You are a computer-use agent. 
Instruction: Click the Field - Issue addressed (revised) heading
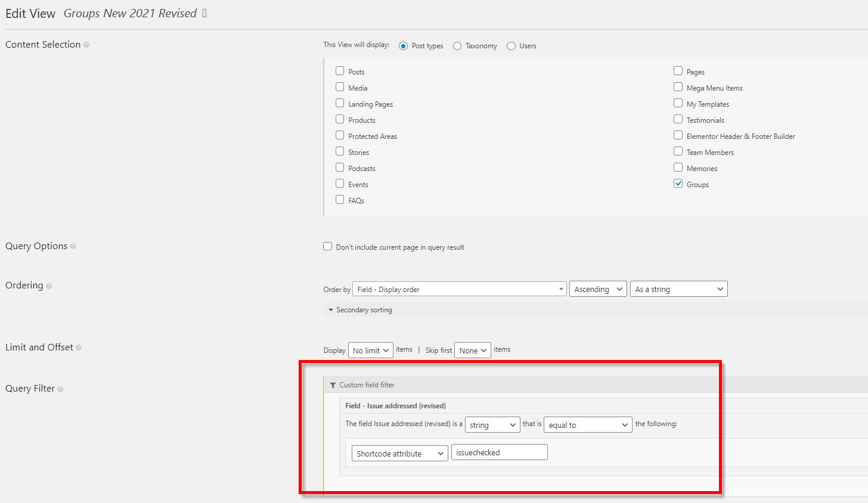396,406
